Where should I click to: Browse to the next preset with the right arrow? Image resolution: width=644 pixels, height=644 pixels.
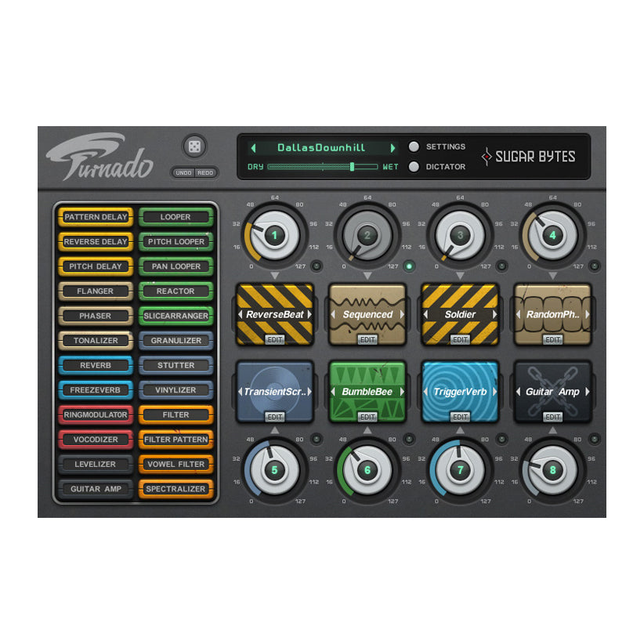[393, 147]
